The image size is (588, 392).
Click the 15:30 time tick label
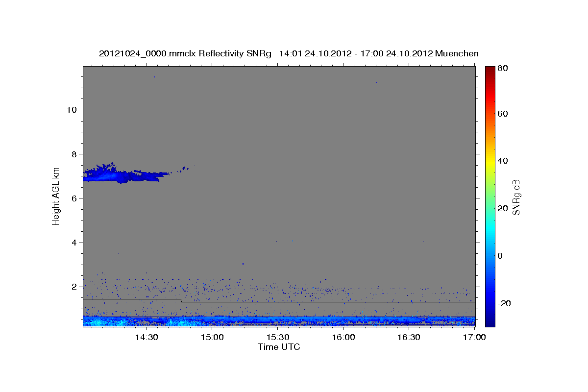[278, 337]
